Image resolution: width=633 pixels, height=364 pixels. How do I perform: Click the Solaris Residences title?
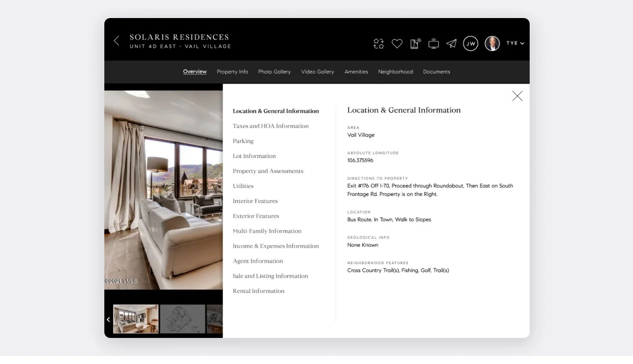(179, 37)
